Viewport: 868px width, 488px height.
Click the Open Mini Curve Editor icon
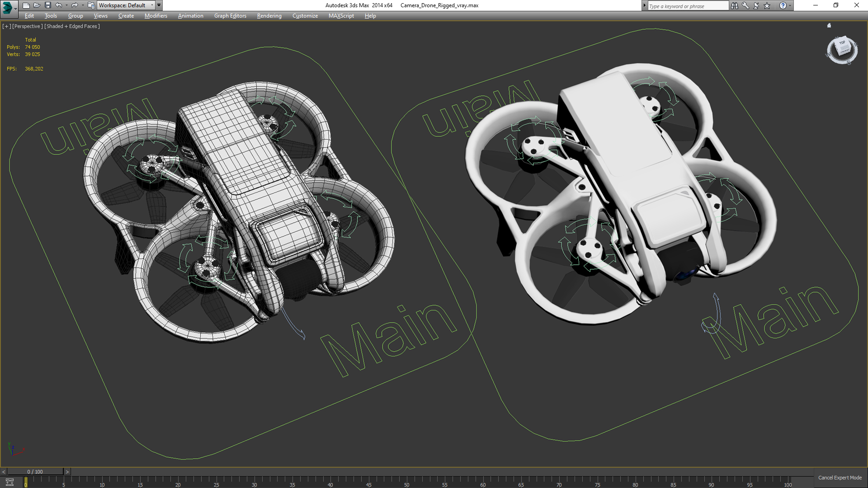(x=9, y=482)
